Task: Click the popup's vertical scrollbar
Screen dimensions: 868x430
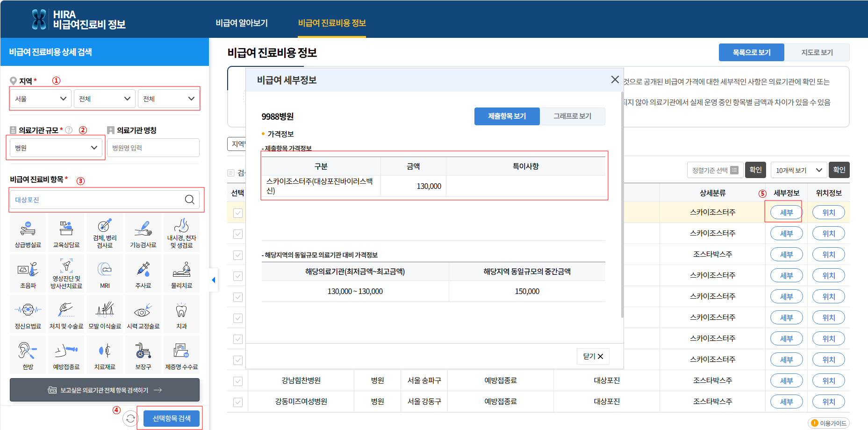Action: [622, 206]
